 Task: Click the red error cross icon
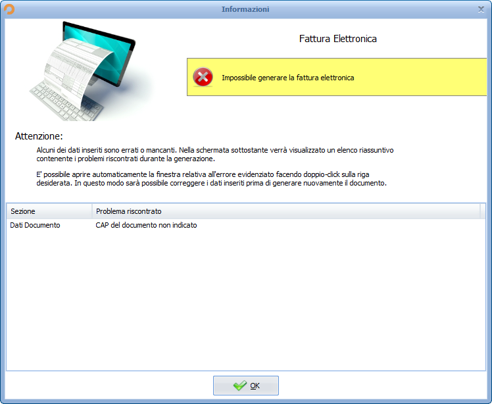[x=203, y=77]
